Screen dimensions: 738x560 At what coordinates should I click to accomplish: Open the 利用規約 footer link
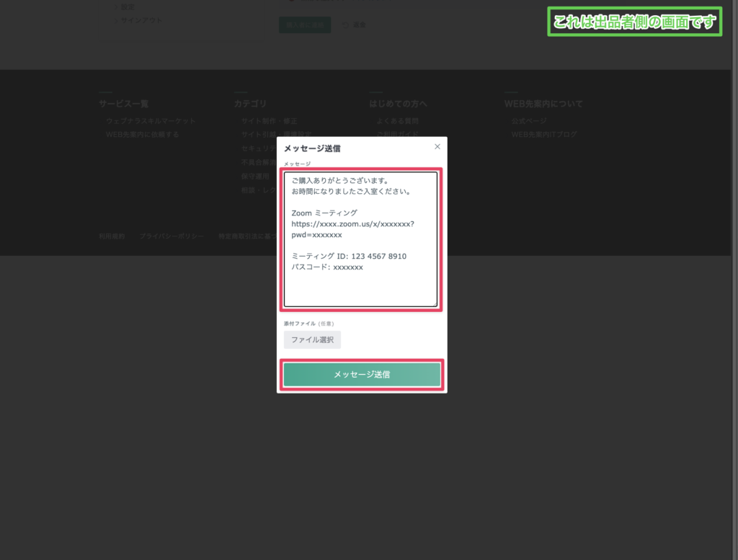[x=112, y=236]
